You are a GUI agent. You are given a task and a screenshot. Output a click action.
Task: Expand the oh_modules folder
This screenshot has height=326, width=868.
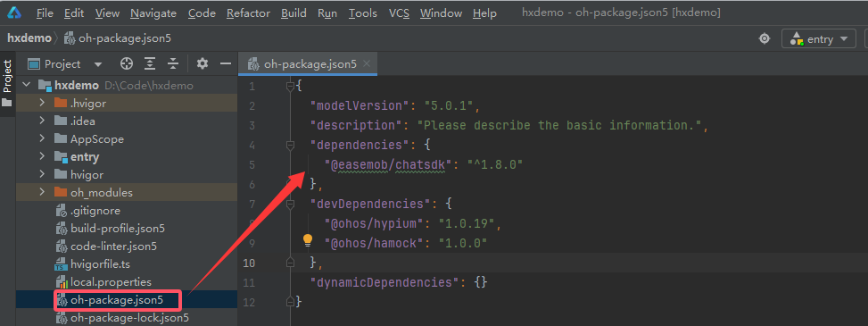(x=42, y=192)
